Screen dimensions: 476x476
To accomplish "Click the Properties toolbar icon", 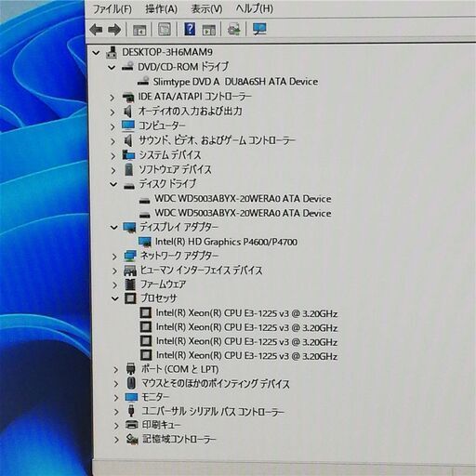I will pyautogui.click(x=165, y=30).
